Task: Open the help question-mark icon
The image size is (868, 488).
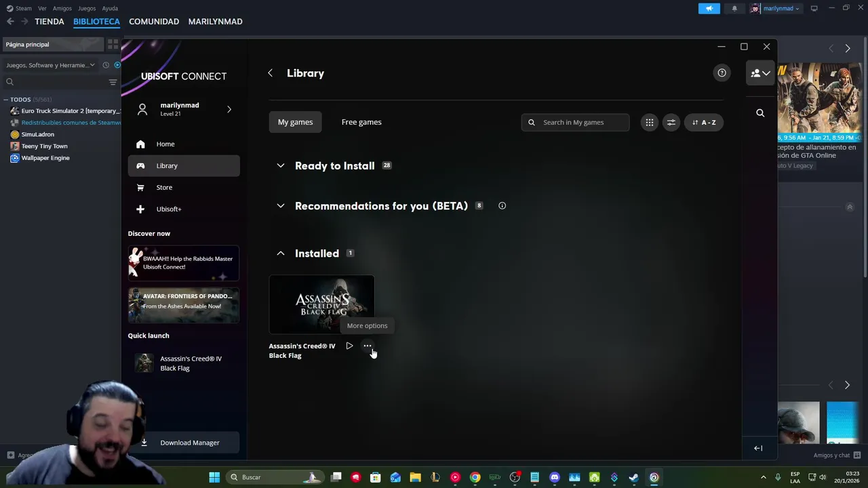Action: 722,73
